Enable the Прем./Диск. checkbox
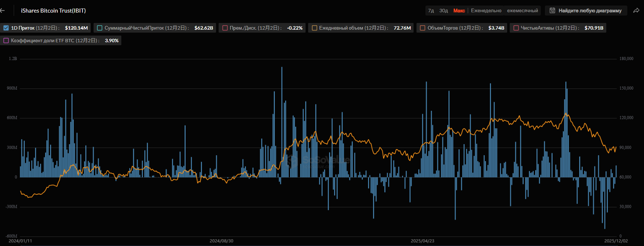 [225, 28]
